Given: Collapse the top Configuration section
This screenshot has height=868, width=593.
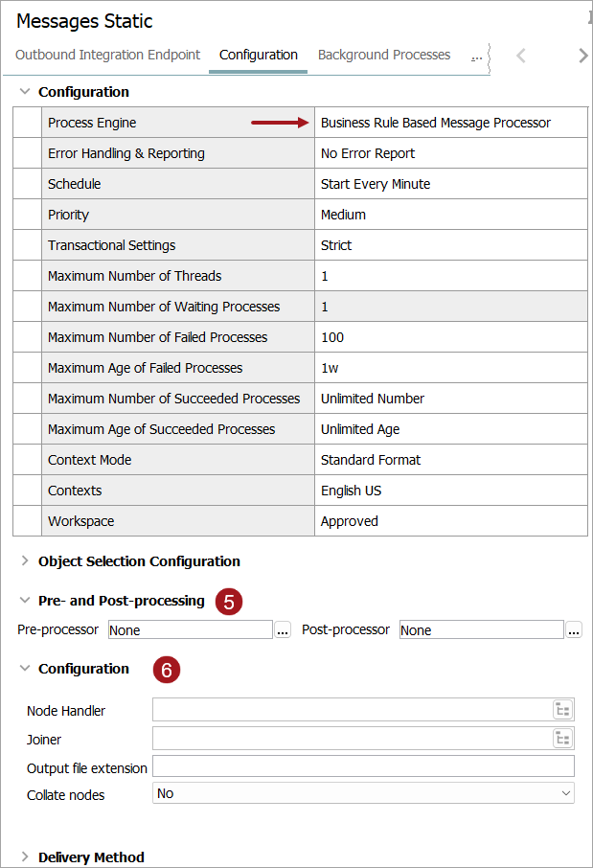Looking at the screenshot, I should [x=25, y=92].
